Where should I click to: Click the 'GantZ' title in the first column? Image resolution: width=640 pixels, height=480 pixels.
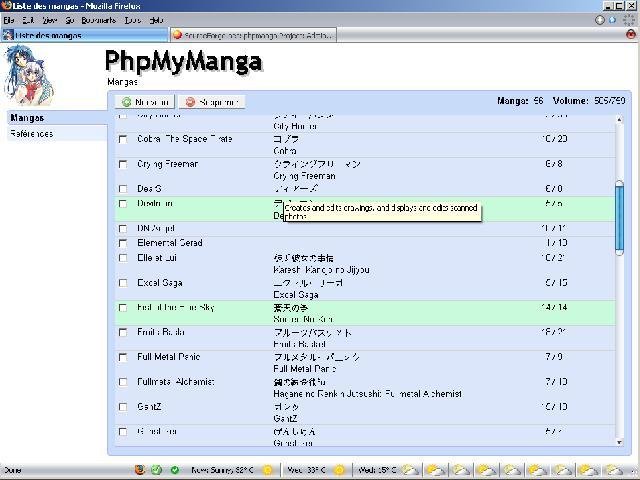[x=149, y=407]
